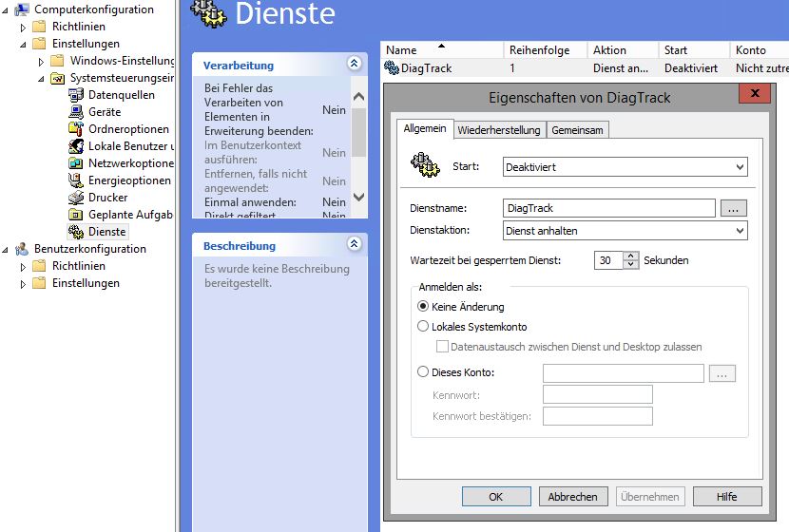Open the Start type dropdown

pos(625,167)
